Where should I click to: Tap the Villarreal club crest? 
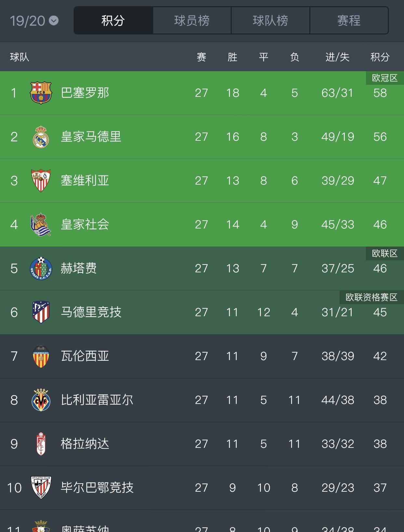[x=41, y=400]
